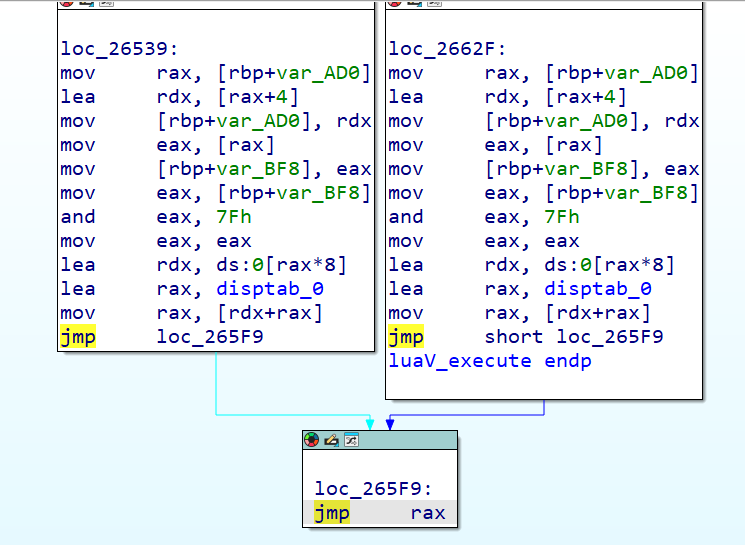745x545 pixels.
Task: Select the loc_26539: label
Action: point(119,49)
